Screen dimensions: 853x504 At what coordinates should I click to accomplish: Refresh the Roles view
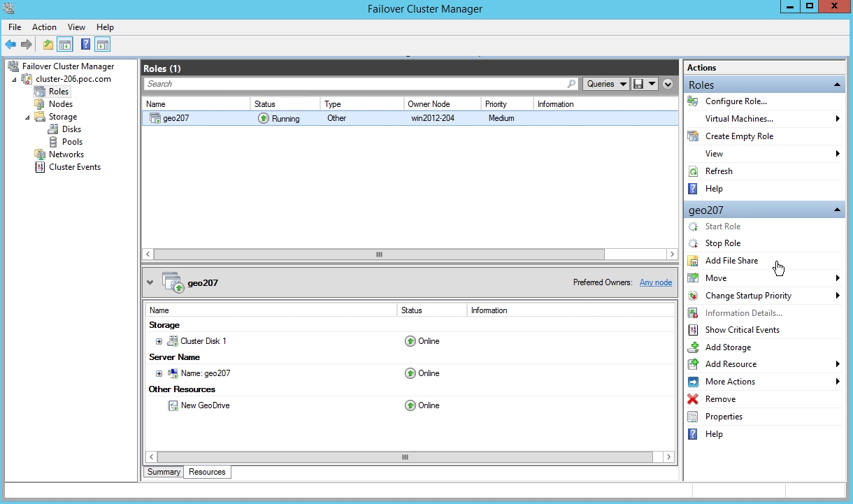point(721,171)
